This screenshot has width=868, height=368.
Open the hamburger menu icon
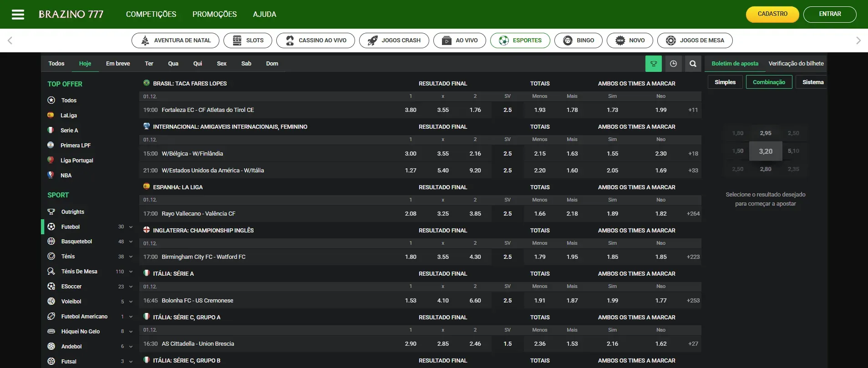[18, 15]
